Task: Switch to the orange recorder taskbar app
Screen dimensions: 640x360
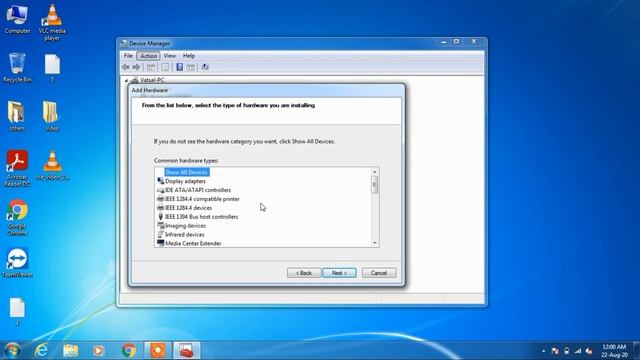Action: (158, 350)
